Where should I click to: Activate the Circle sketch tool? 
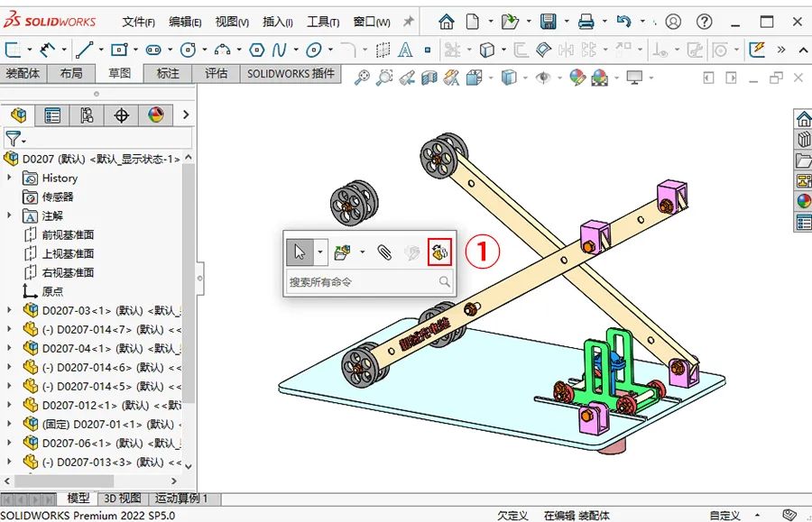pos(188,50)
